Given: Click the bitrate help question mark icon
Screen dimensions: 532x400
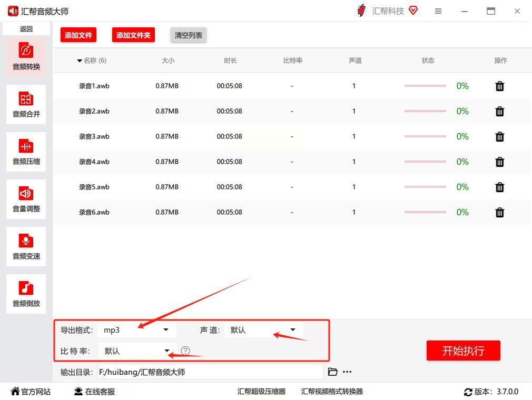Looking at the screenshot, I should pyautogui.click(x=185, y=351).
